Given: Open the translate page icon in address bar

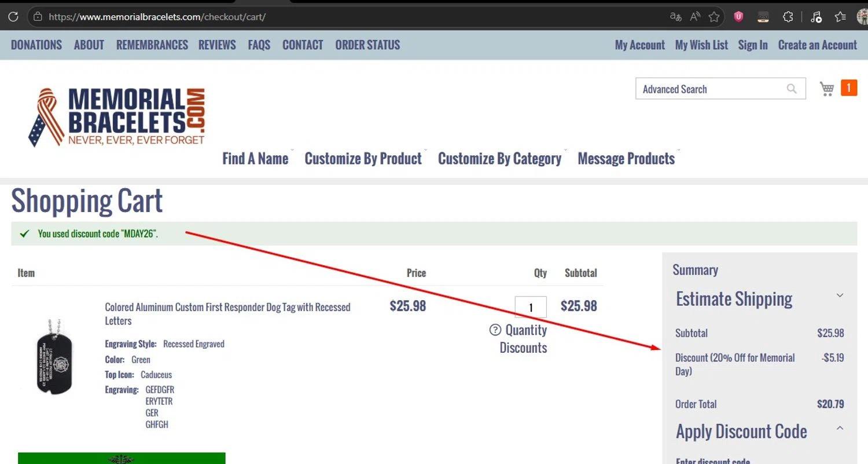Looking at the screenshot, I should click(x=675, y=17).
